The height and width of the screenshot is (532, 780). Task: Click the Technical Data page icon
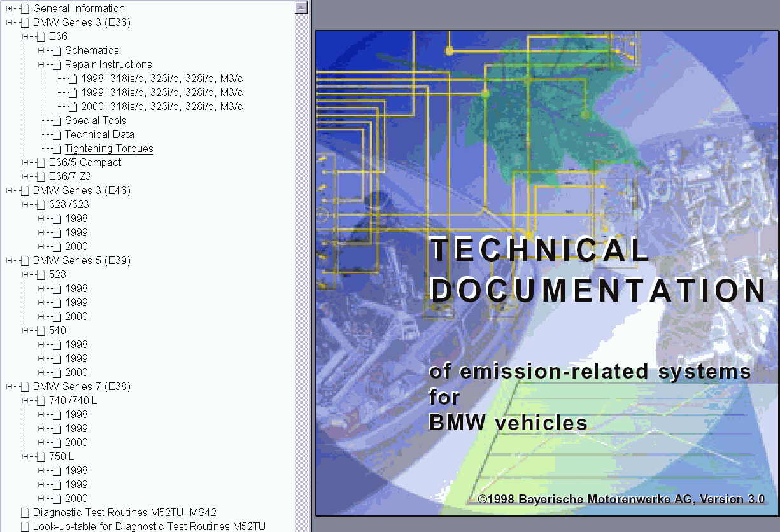(x=57, y=135)
